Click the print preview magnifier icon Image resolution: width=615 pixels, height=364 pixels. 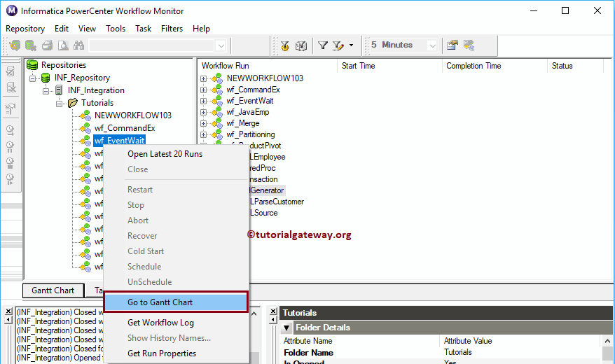point(63,45)
